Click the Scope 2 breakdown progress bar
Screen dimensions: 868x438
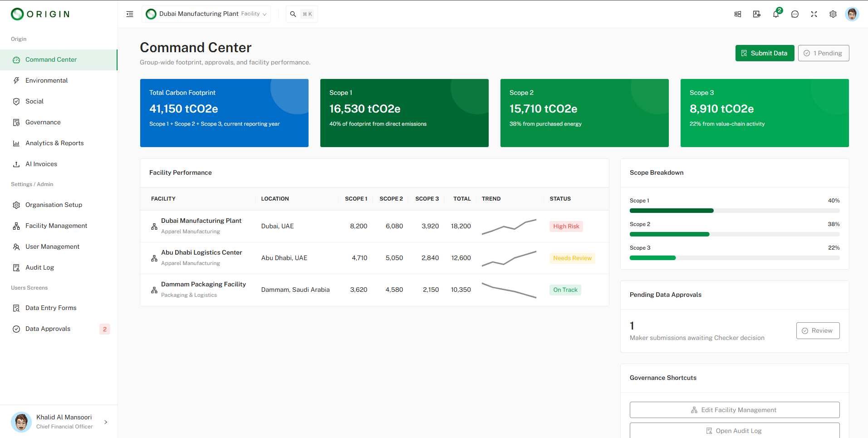point(735,234)
